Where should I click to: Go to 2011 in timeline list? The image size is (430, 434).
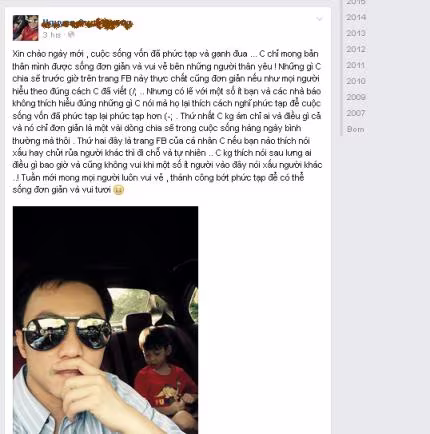click(x=356, y=65)
